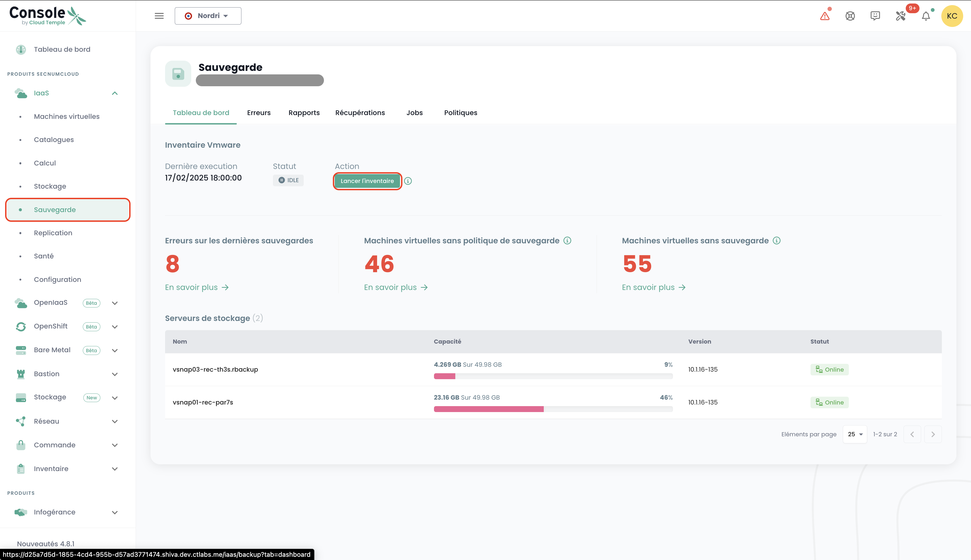Click info icon beside Lancer l'inventaire
The image size is (971, 560).
408,181
